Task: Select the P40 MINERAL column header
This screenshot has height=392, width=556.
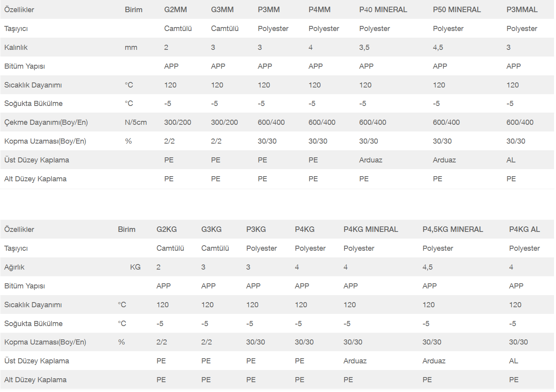Action: (x=383, y=10)
